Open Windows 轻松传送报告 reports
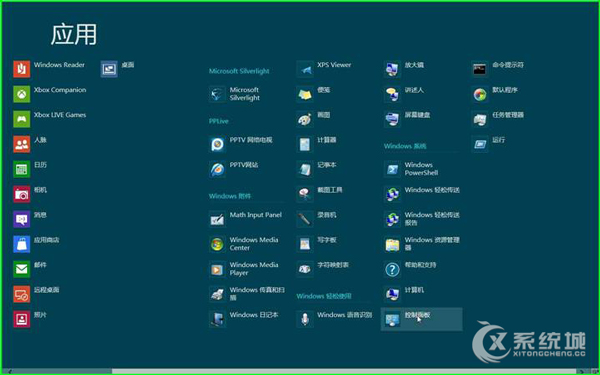Viewport: 600px width, 375px height. (x=422, y=219)
